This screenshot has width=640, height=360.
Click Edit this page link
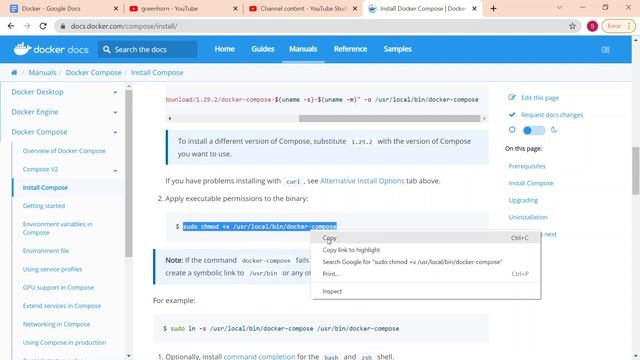click(x=540, y=98)
